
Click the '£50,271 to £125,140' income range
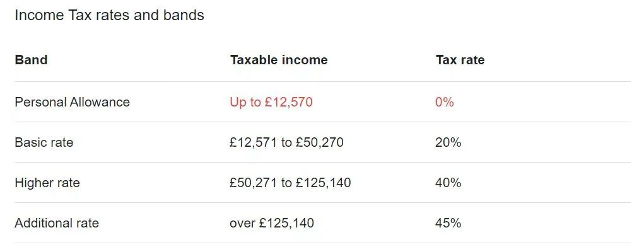click(290, 183)
